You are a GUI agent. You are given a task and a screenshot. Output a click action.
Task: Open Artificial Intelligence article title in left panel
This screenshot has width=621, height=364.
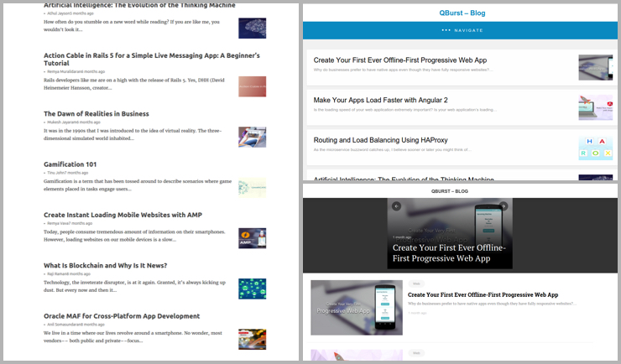coord(139,5)
